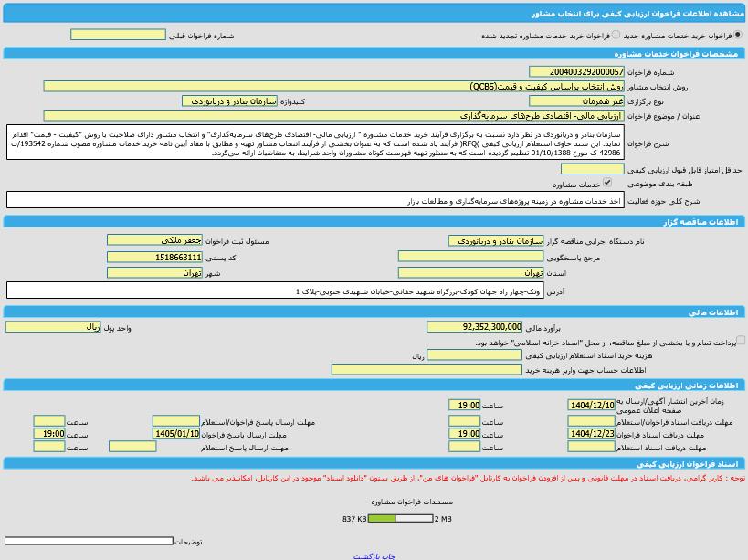Select the new consulting call radio (فراخوان خرید خدمات مشاوره جدید)

point(738,35)
